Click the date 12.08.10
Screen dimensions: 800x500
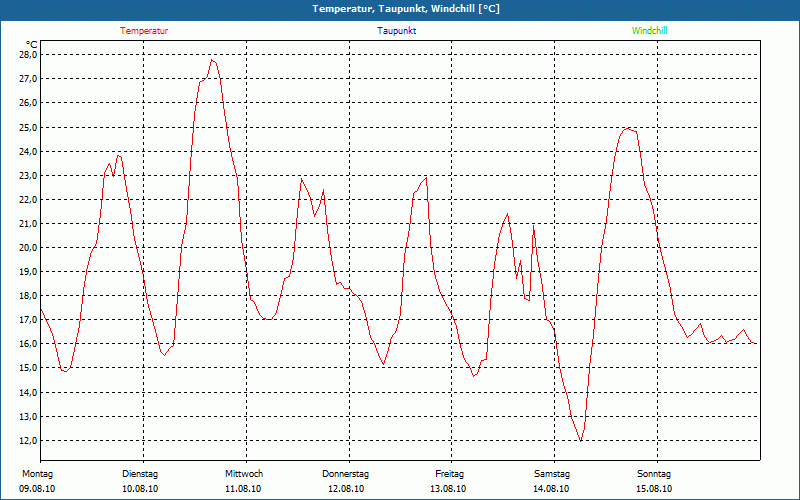click(345, 489)
